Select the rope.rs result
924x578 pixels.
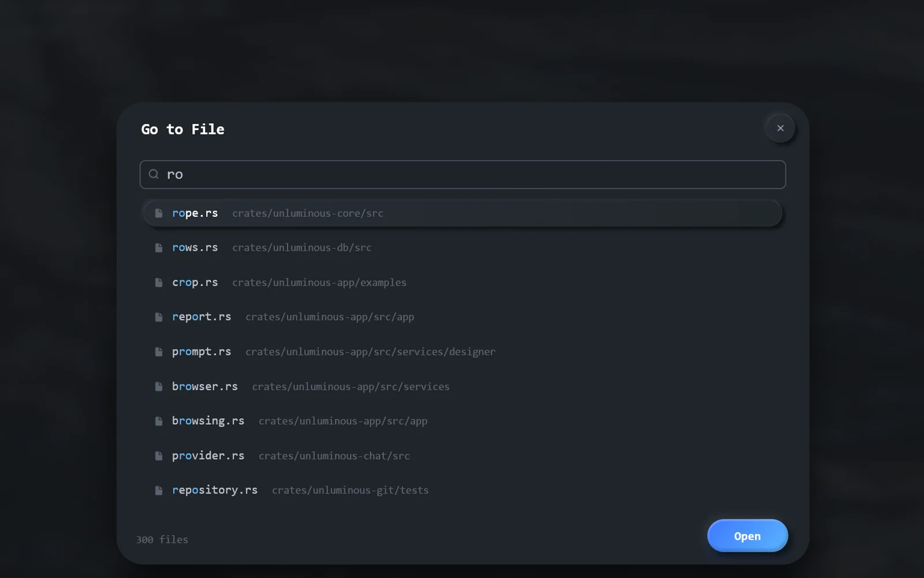click(x=463, y=213)
